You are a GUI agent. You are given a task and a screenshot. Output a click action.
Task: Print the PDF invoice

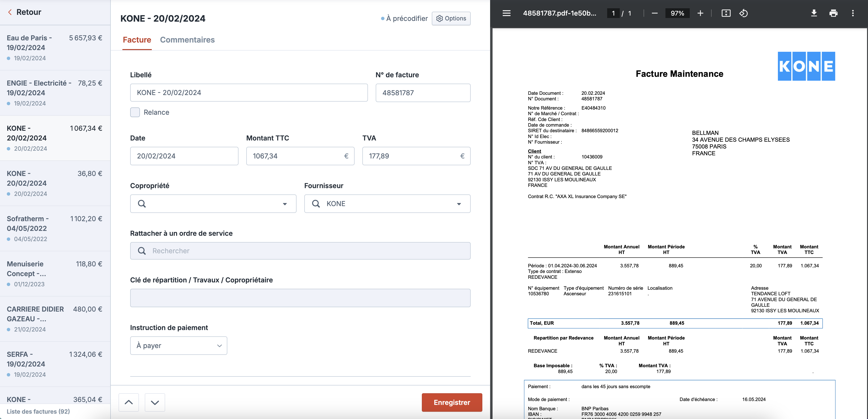coord(833,13)
